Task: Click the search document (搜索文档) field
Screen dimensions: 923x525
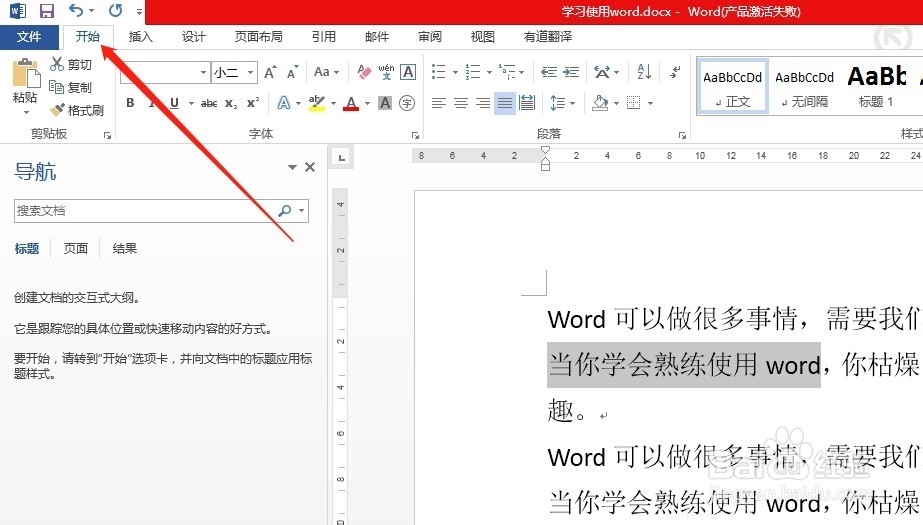Action: point(145,210)
